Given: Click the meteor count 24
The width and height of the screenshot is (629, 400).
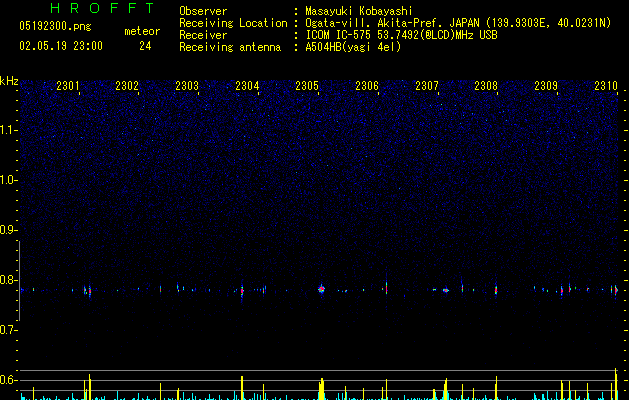Looking at the screenshot, I should [145, 46].
